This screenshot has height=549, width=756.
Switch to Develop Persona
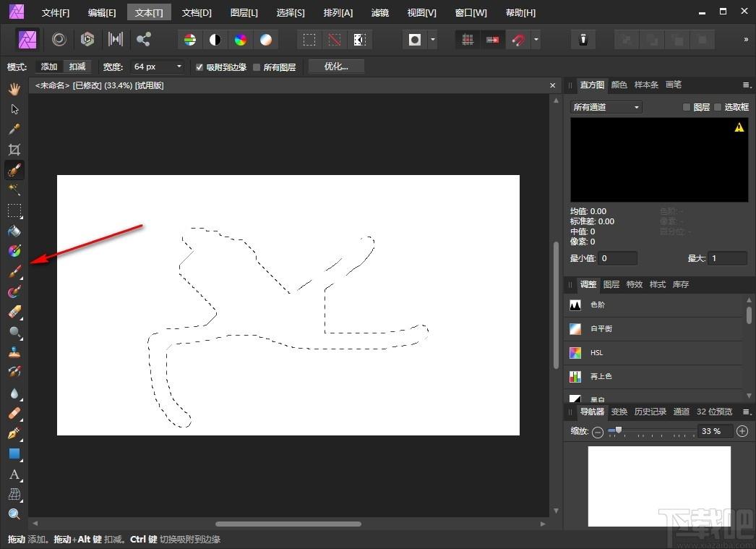tap(87, 40)
